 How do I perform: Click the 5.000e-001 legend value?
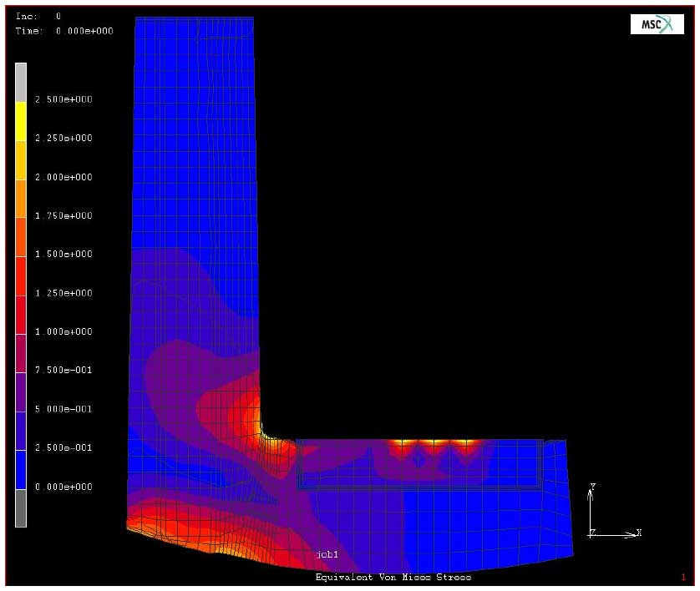pyautogui.click(x=63, y=409)
